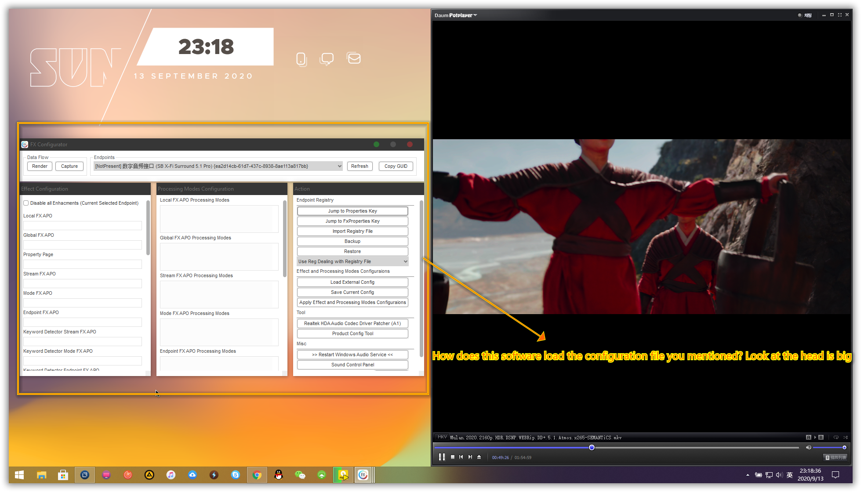Toggle shuffle playback icon in PotPlayer
The height and width of the screenshot is (492, 868).
(x=845, y=437)
